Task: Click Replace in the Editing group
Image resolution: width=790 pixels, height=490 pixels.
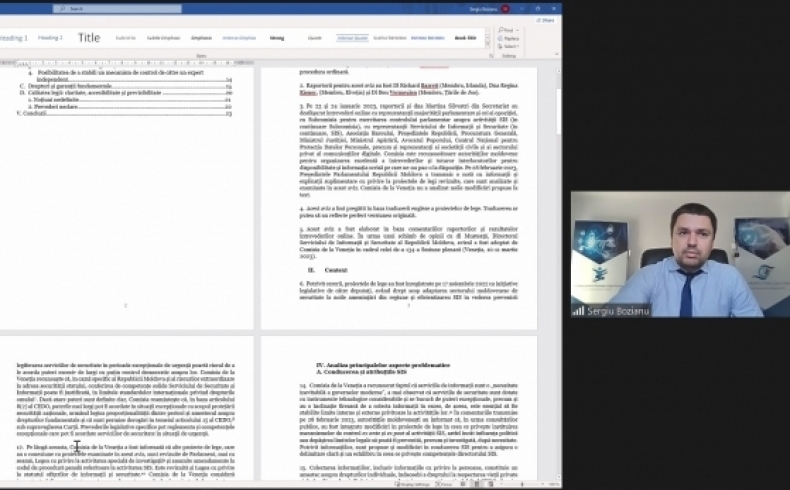Action: [509, 38]
